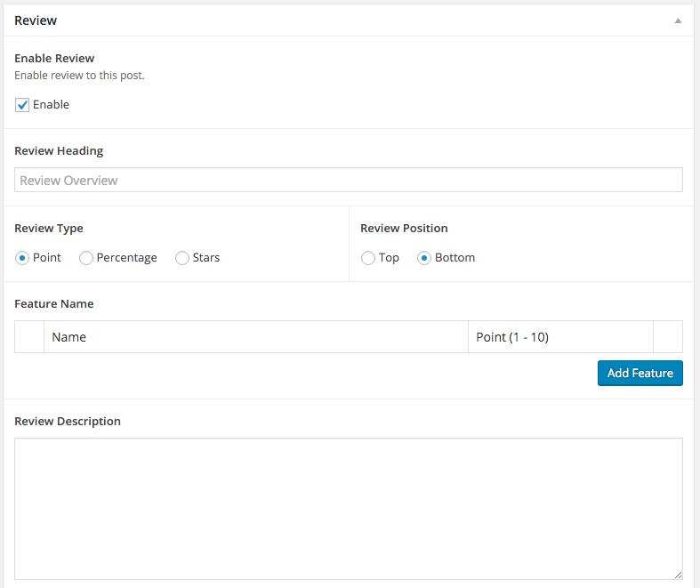Click the Bottom label text

coord(455,258)
